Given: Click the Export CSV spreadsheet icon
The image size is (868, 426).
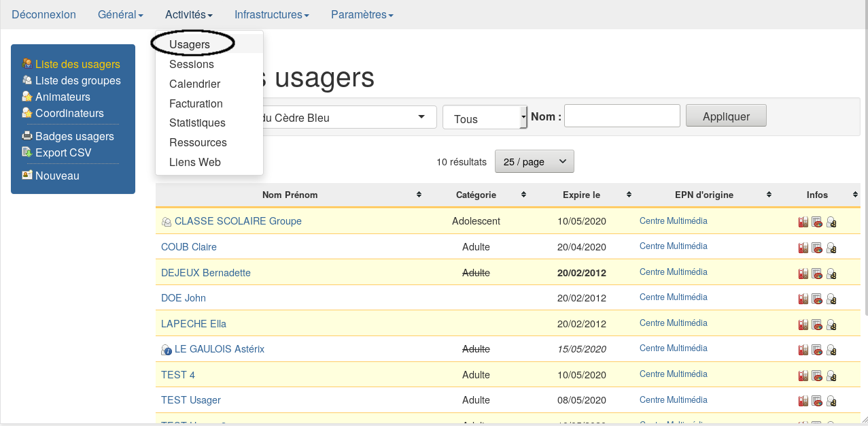Looking at the screenshot, I should [27, 152].
